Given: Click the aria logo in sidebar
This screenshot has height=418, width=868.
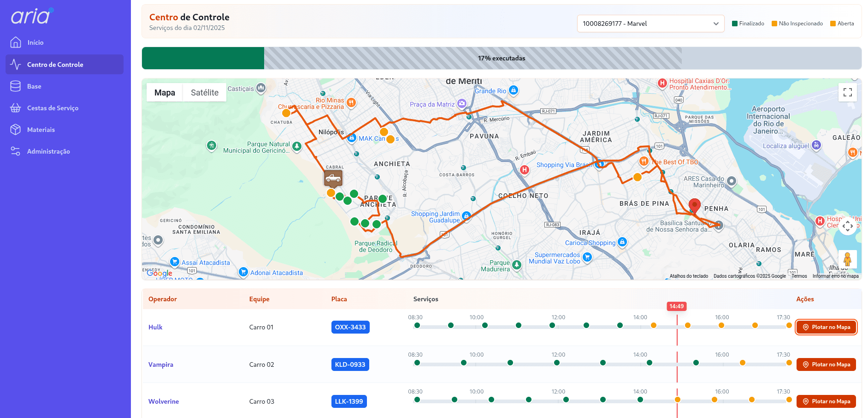Looking at the screenshot, I should 32,16.
